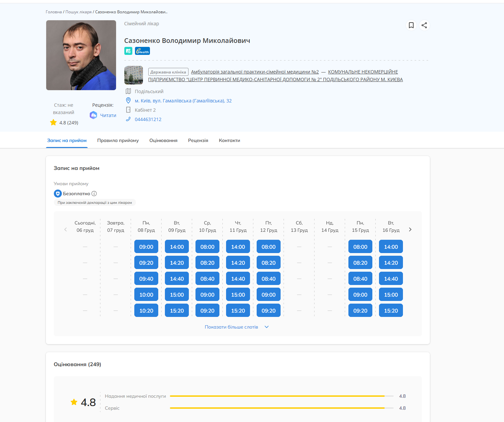
Task: Select 15:20 slot on Tuesday 16 Груд
Action: click(391, 311)
